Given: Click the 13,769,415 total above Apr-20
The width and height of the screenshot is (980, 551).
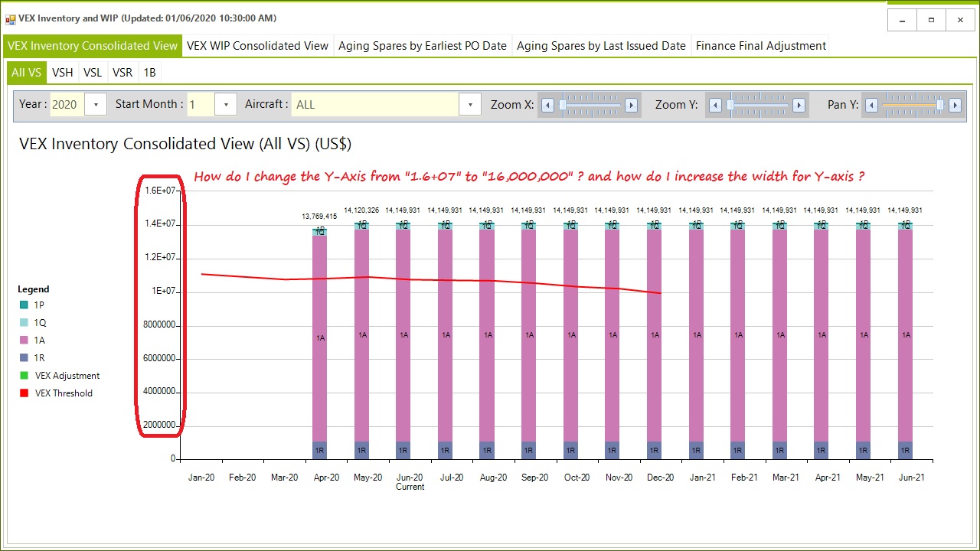Looking at the screenshot, I should [x=320, y=217].
